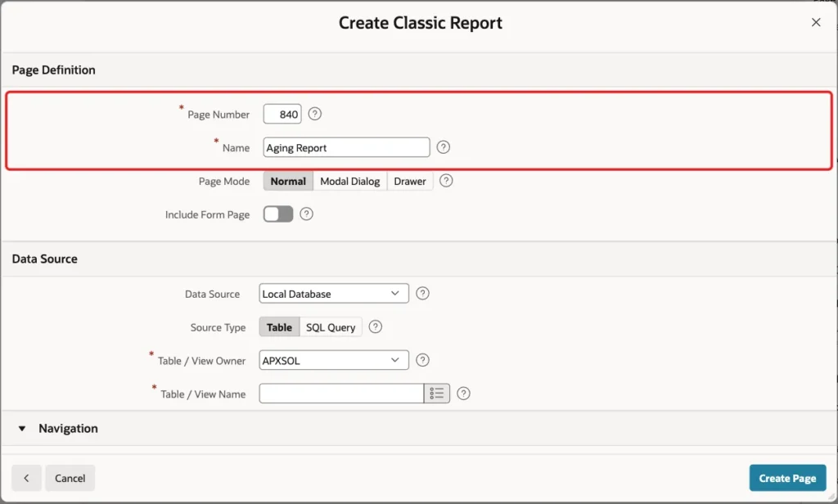Open help for Table / View Name
Viewport: 838px width, 504px height.
(x=463, y=394)
